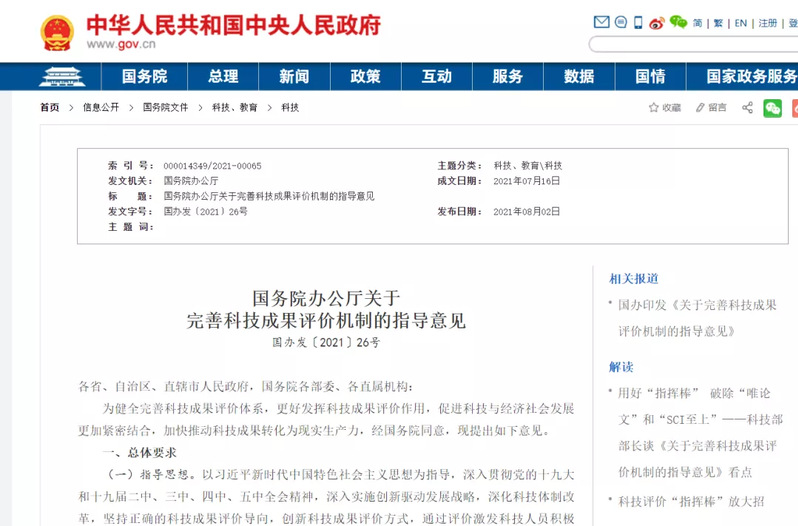798x526 pixels.
Task: Switch to traditional Chinese 繁
Action: (x=718, y=23)
